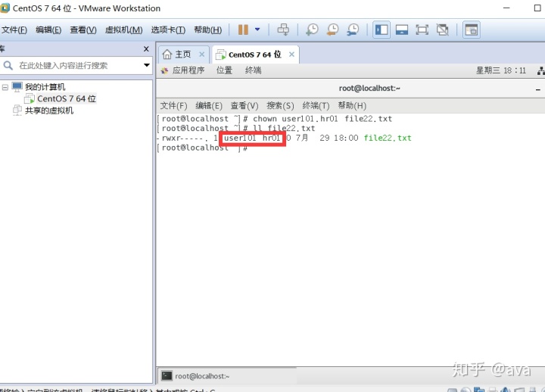Open the 虚拟机(M) menu
The image size is (545, 392).
click(x=123, y=30)
